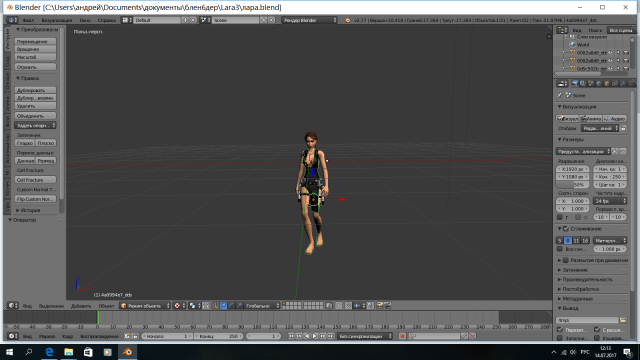Select the rotate manipulator arc icon
Viewport: 640px width, 360px height.
pos(231,306)
